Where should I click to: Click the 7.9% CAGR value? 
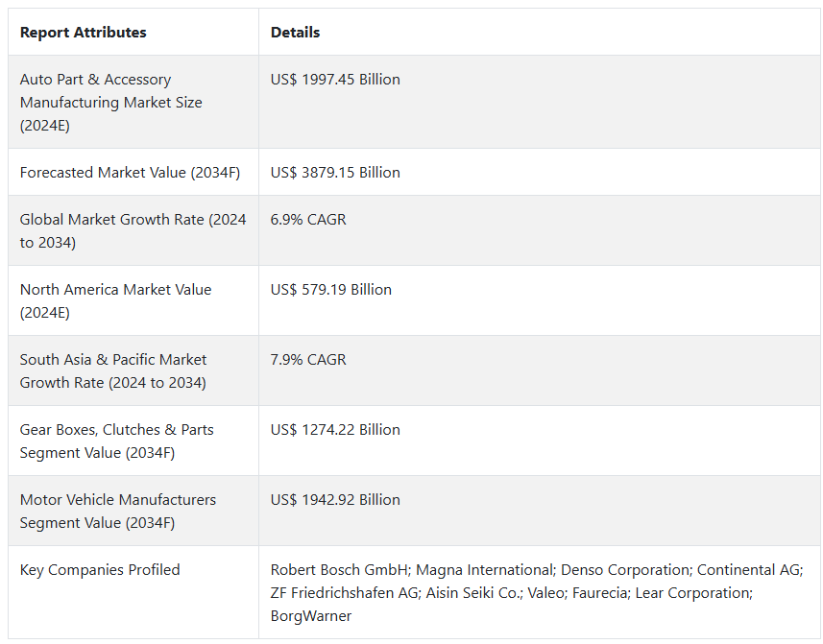(x=308, y=360)
